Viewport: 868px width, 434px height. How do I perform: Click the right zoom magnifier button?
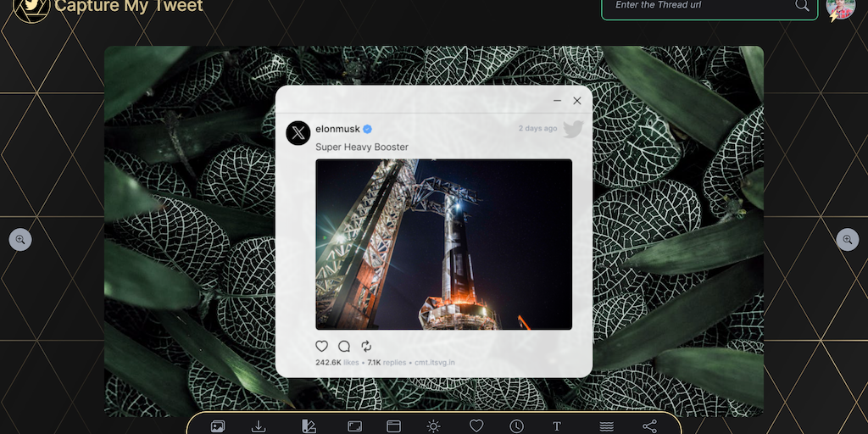click(848, 240)
